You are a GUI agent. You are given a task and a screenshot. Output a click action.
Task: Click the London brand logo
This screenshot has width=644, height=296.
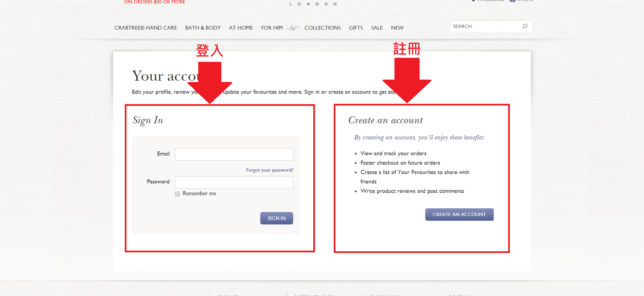pyautogui.click(x=313, y=4)
